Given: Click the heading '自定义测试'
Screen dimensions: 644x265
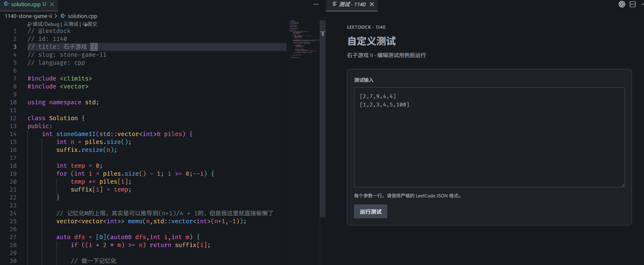Looking at the screenshot, I should click(371, 41).
